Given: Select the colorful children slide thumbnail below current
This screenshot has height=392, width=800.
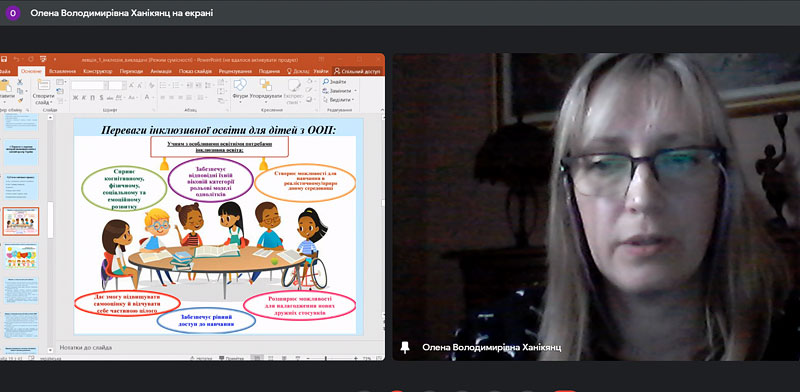Looking at the screenshot, I should click(21, 256).
